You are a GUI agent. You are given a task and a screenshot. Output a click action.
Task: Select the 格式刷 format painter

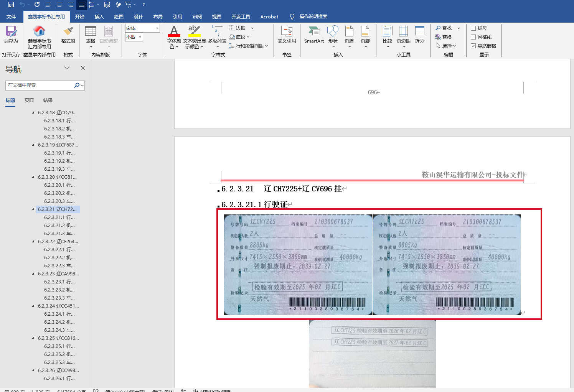[x=68, y=35]
